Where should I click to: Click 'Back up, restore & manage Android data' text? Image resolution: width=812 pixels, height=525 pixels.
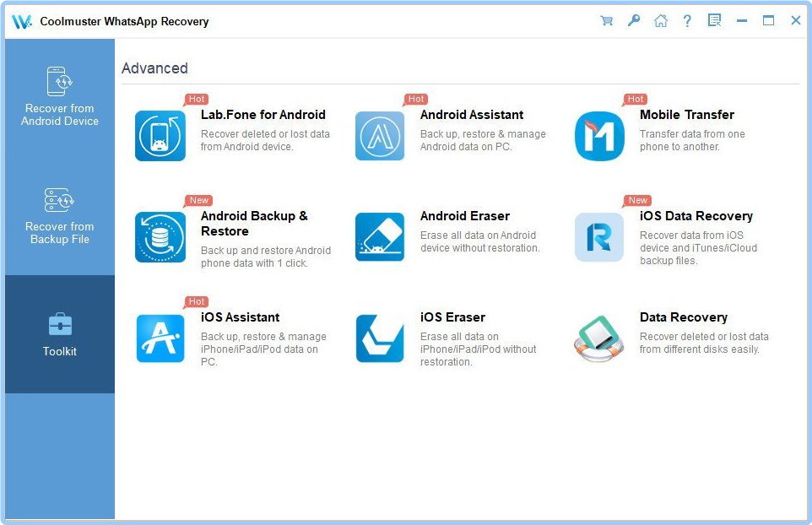point(483,140)
